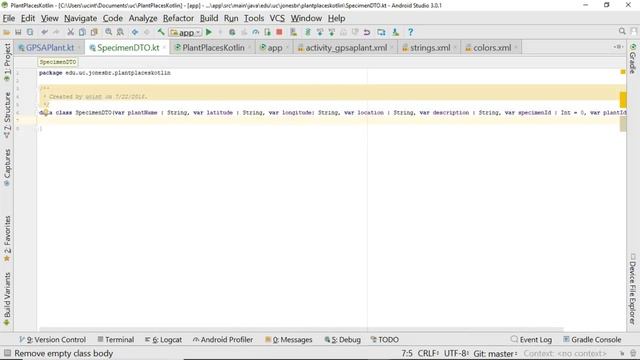Open the Android Profiler tool window
This screenshot has width=640, height=360.
223,340
